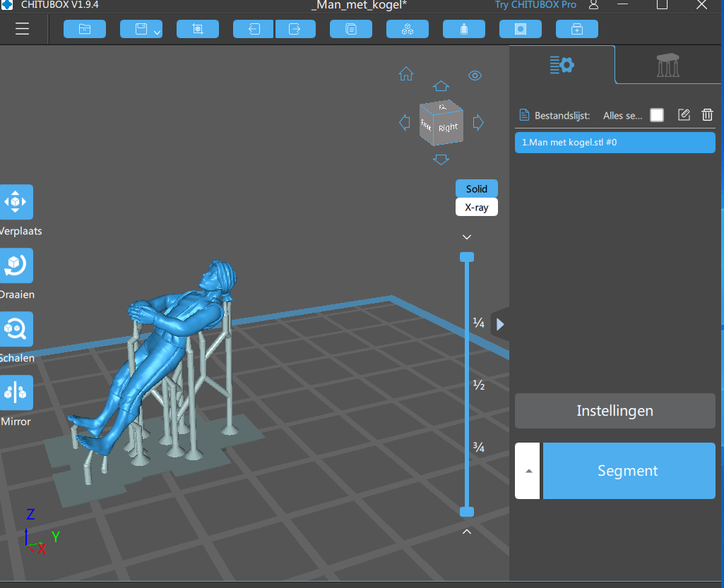Click the Try CHITUBOX Pro link
The height and width of the screenshot is (588, 724).
[x=535, y=5]
